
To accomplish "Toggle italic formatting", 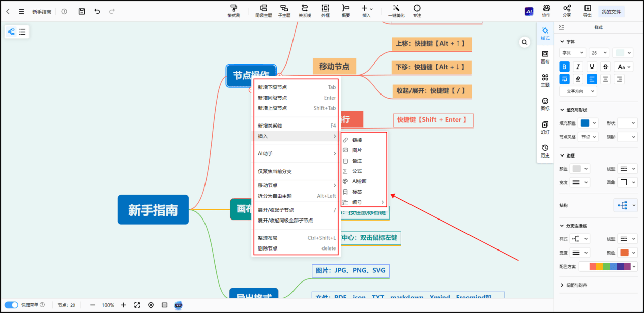I will 577,66.
